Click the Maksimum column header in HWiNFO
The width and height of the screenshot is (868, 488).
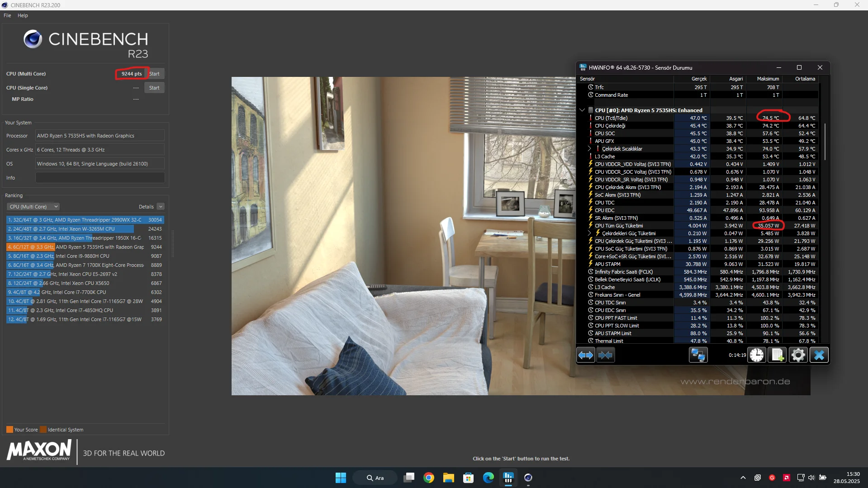(x=764, y=79)
